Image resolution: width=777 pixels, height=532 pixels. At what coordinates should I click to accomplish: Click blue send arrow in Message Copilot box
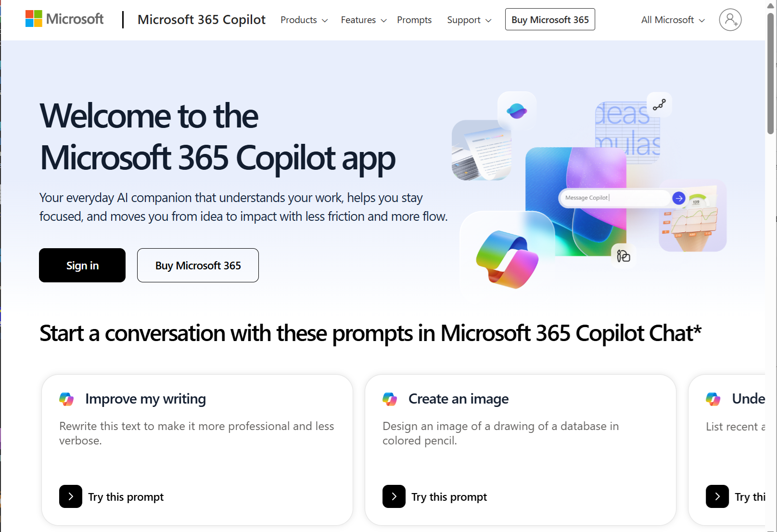pyautogui.click(x=678, y=198)
